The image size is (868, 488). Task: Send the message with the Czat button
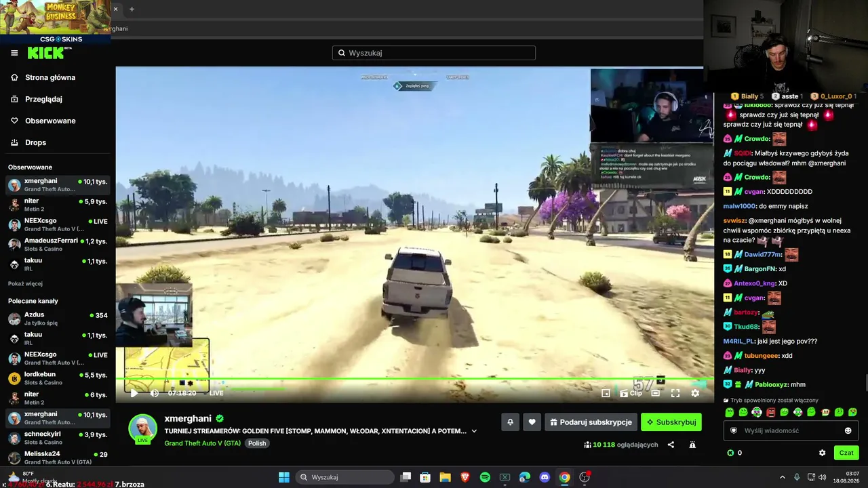point(846,453)
